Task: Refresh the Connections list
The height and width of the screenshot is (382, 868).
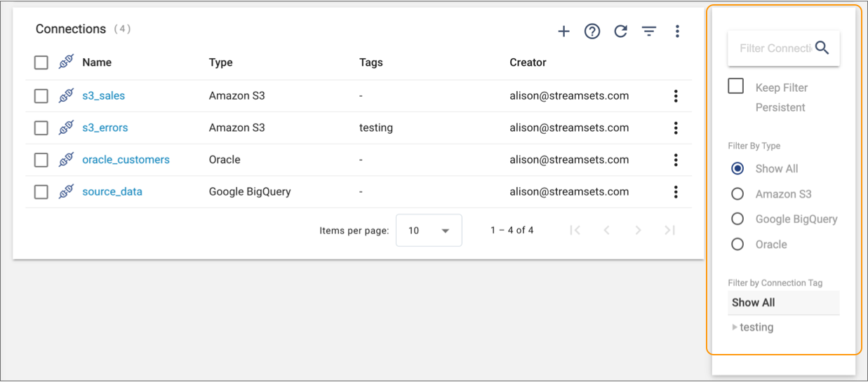Action: 620,32
